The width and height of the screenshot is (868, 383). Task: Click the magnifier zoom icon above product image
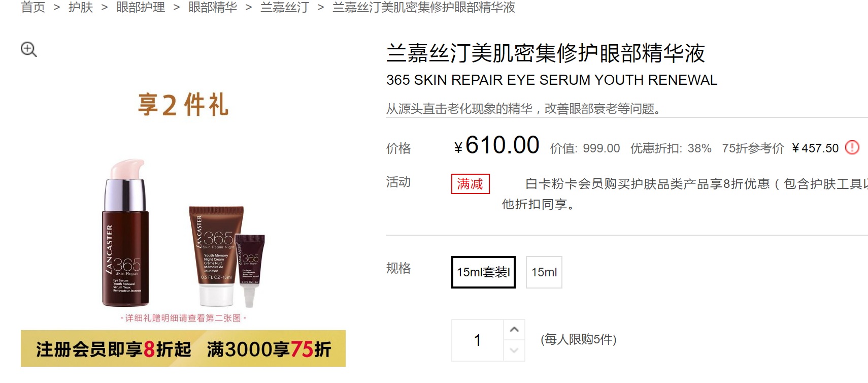click(x=28, y=49)
